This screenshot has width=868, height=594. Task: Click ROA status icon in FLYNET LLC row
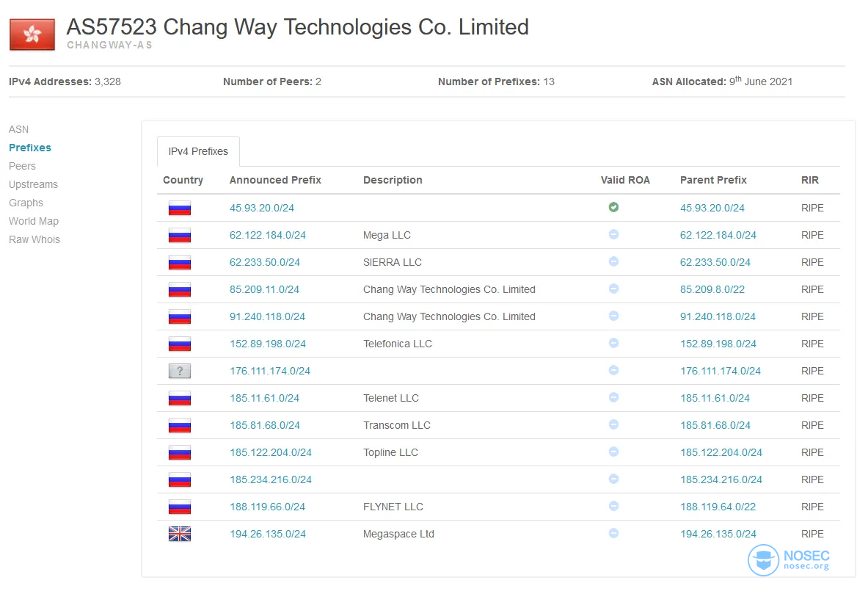[613, 506]
